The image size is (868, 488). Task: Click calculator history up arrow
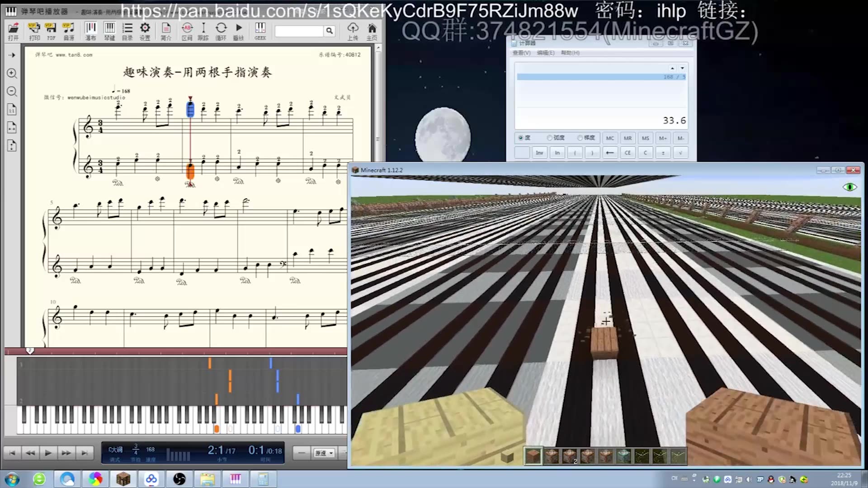[x=672, y=68]
